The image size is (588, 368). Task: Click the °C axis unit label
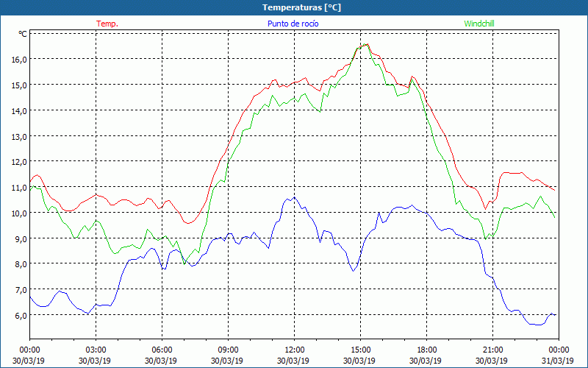(x=23, y=34)
